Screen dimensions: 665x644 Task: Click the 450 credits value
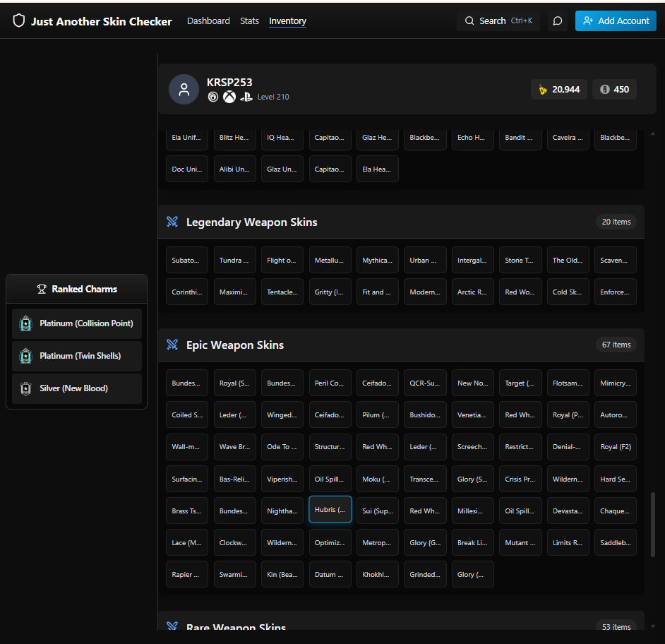[621, 90]
